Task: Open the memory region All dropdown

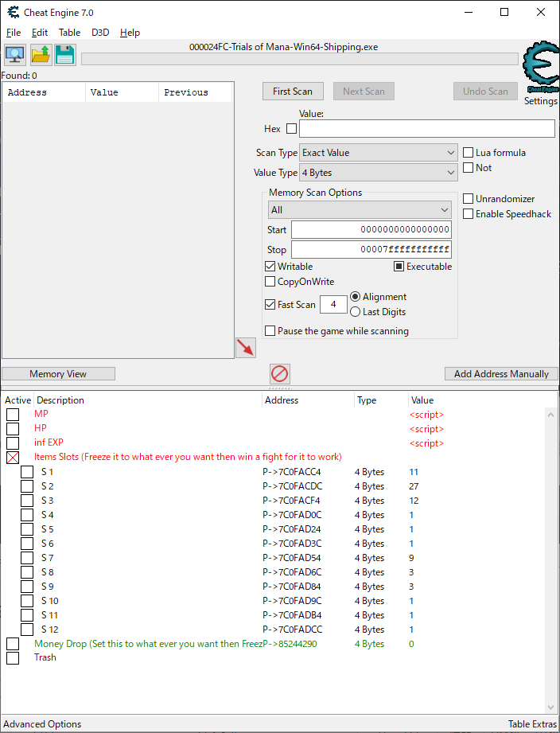Action: 360,210
